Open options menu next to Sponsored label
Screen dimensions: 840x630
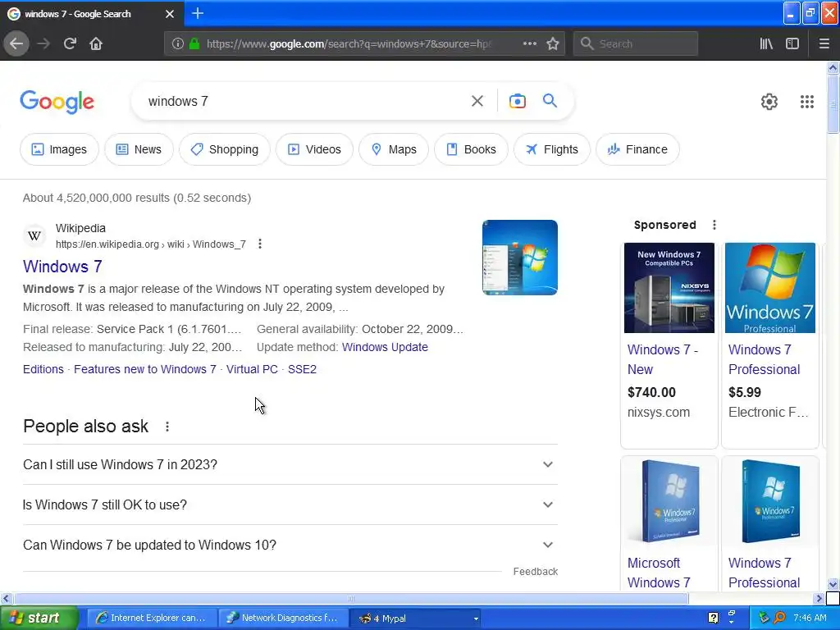(714, 225)
